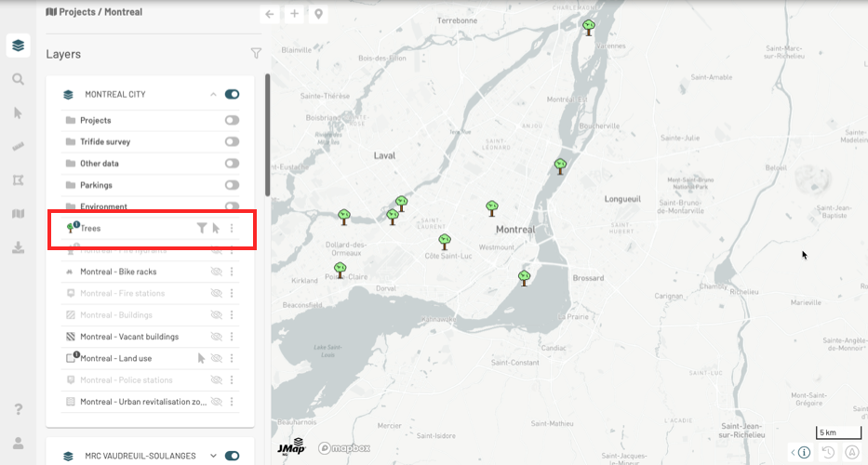Click the help question mark icon
The height and width of the screenshot is (465, 868).
[x=18, y=409]
